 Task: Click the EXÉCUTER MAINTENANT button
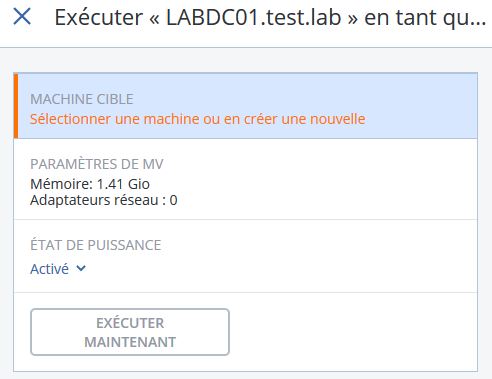130,332
